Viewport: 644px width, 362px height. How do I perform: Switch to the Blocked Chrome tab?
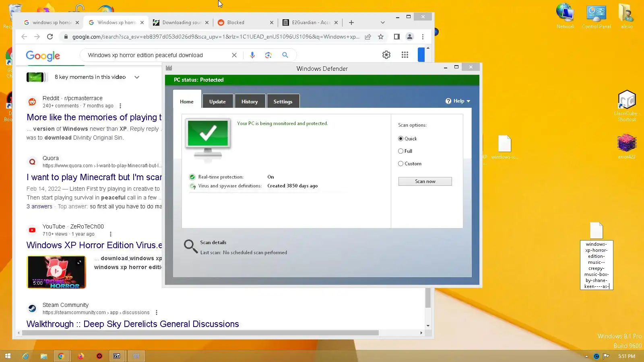click(x=244, y=23)
